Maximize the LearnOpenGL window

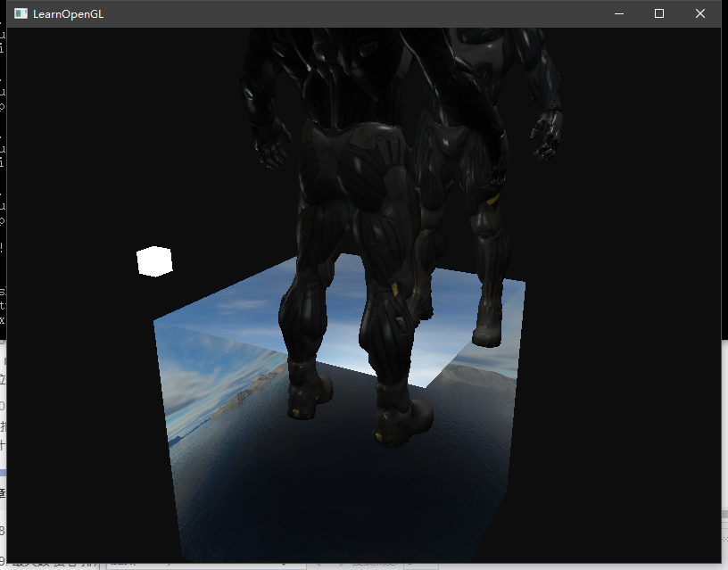coord(658,13)
